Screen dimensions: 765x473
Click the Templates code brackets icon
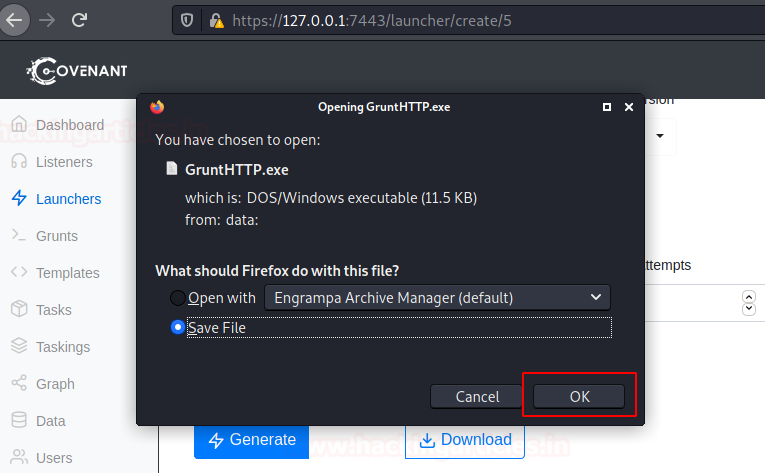coord(19,272)
